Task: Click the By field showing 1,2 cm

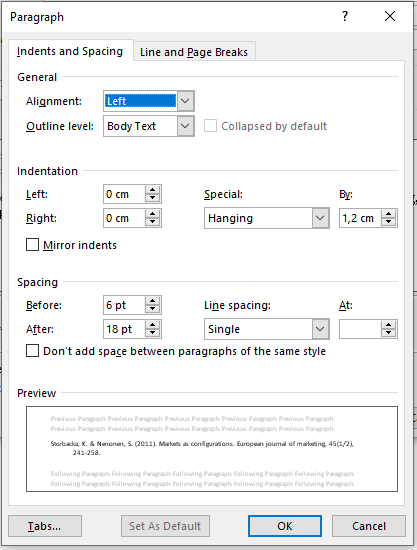Action: (x=360, y=218)
